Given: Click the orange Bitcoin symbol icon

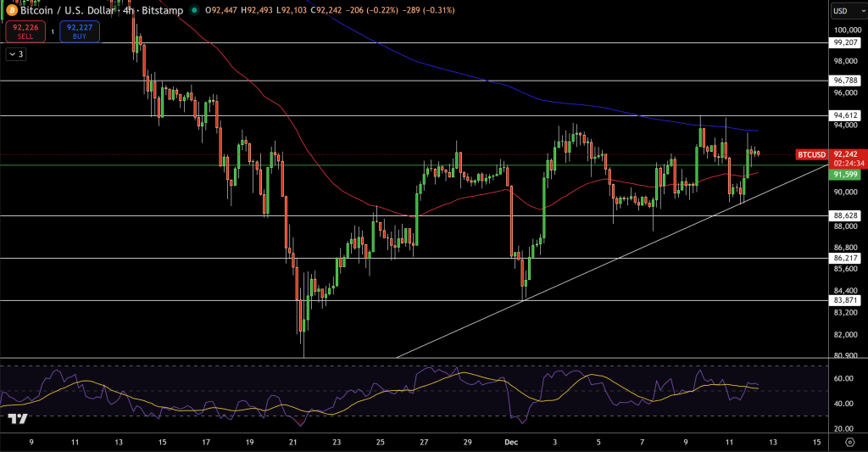Looking at the screenshot, I should click(12, 10).
